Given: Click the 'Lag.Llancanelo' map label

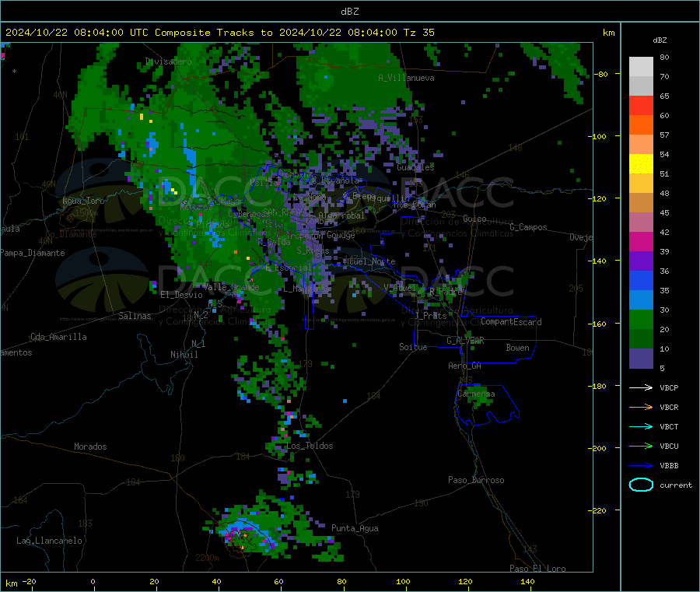Looking at the screenshot, I should [x=49, y=541].
